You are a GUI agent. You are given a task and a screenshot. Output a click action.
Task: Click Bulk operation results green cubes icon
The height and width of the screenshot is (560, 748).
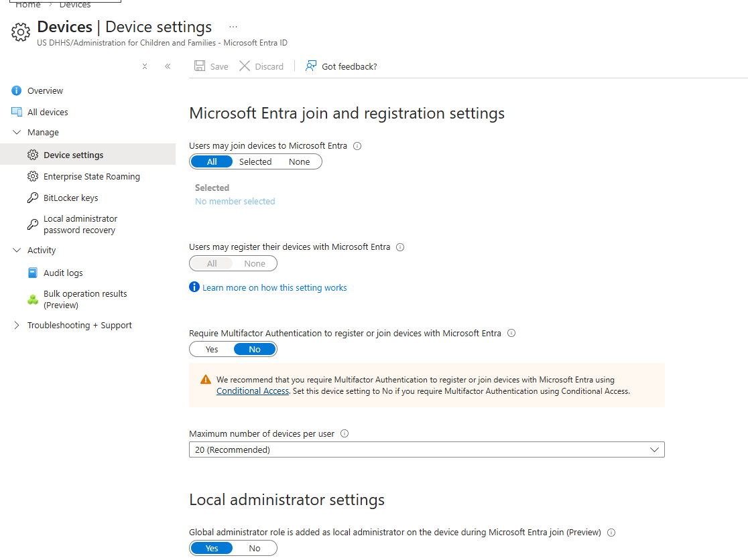(32, 299)
